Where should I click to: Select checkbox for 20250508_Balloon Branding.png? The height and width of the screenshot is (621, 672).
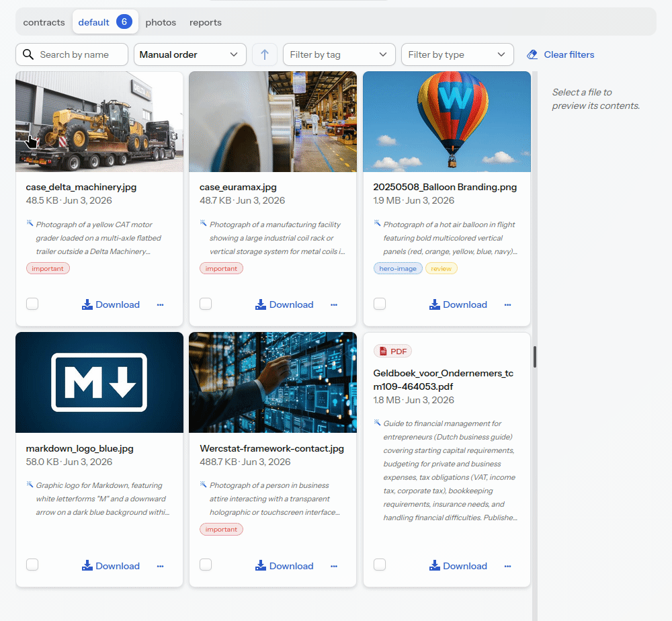pyautogui.click(x=380, y=304)
